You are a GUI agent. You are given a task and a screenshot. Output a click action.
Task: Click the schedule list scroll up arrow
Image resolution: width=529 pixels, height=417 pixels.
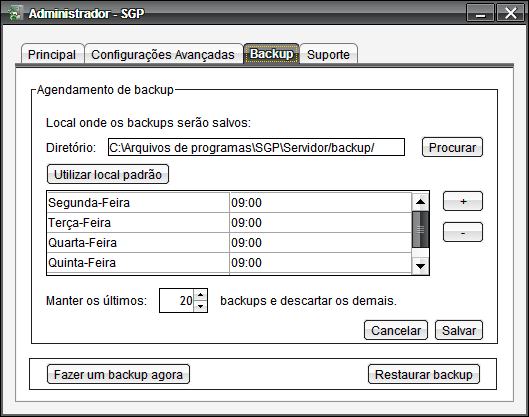[x=420, y=201]
